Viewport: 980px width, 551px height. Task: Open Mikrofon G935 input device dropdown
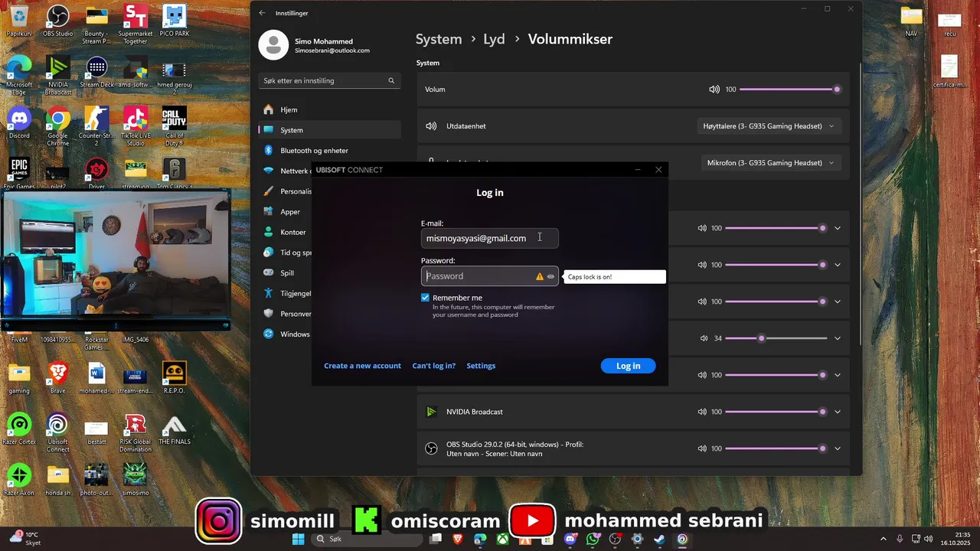pyautogui.click(x=771, y=163)
